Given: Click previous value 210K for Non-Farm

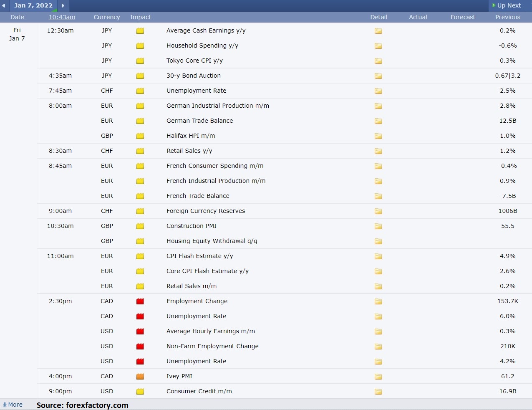Looking at the screenshot, I should (x=508, y=346).
